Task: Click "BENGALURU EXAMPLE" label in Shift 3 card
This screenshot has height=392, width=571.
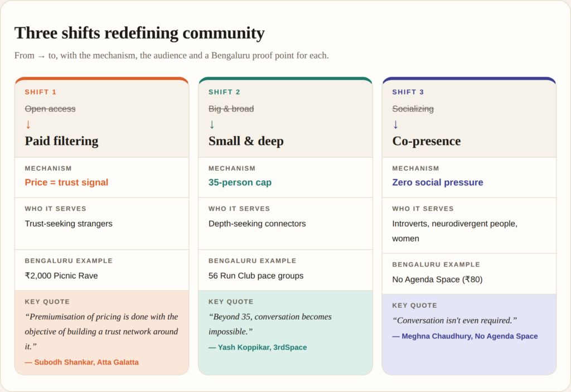Action: click(436, 264)
